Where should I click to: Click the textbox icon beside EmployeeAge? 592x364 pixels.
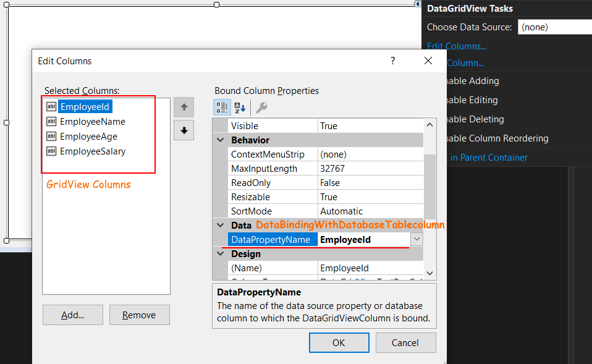pos(51,136)
